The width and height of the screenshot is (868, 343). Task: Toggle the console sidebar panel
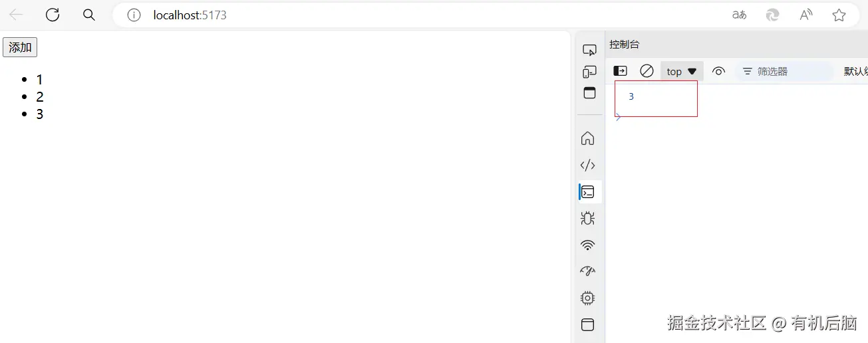point(620,71)
